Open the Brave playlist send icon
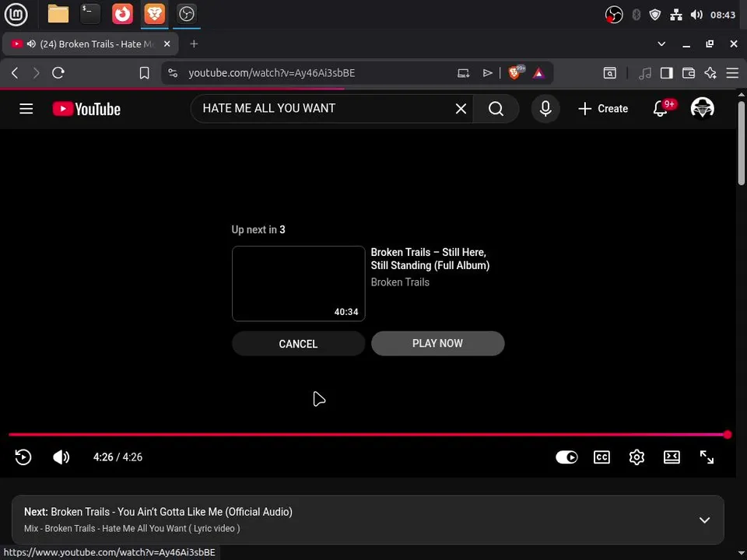 487,73
